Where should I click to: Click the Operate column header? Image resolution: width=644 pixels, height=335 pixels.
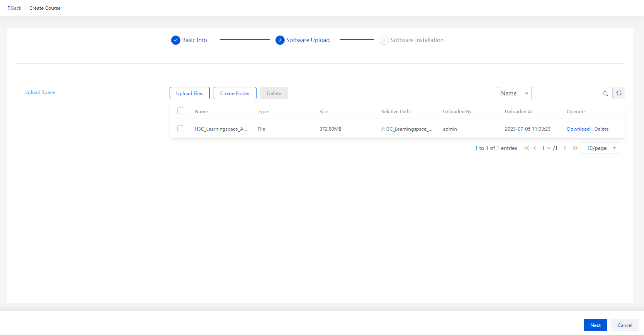pyautogui.click(x=576, y=112)
